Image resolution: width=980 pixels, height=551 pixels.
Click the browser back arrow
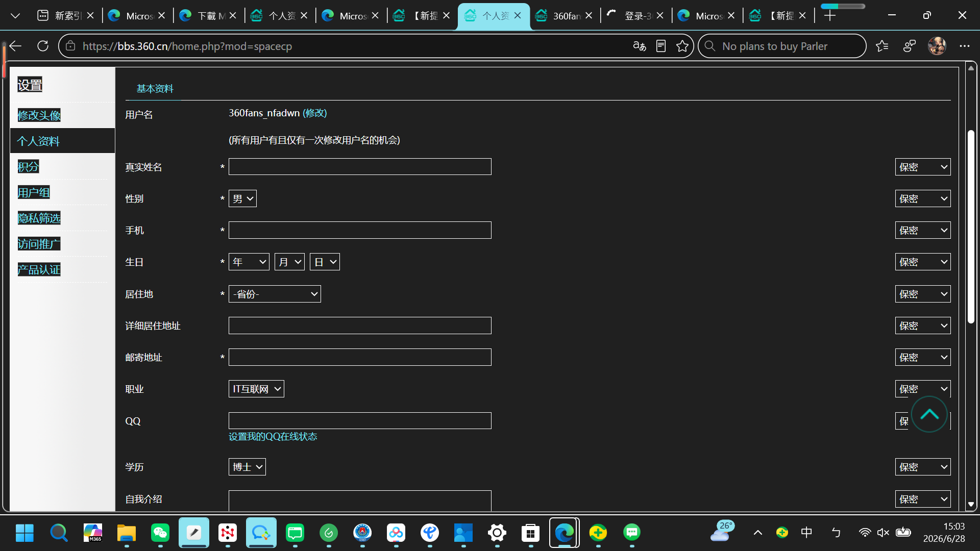(15, 46)
